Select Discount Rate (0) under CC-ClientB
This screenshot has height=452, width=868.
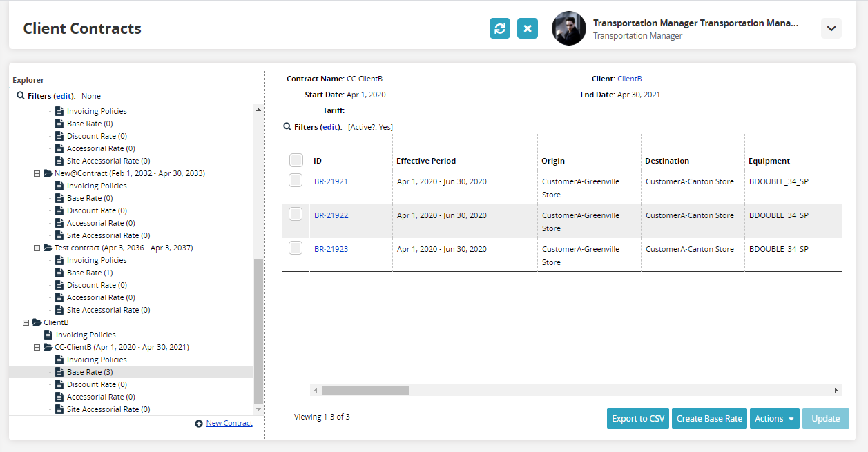point(96,384)
